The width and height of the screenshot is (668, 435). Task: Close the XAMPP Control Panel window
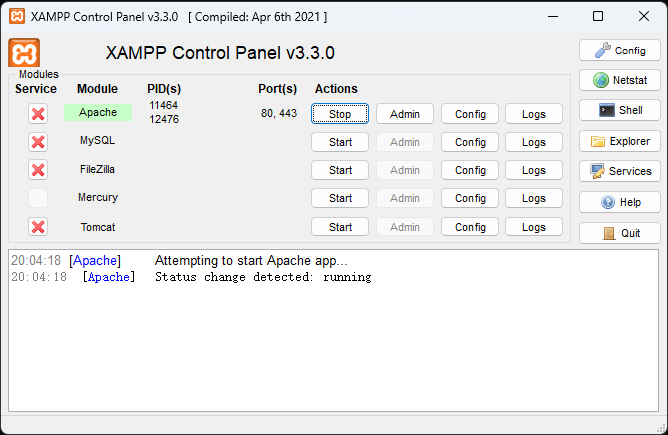[644, 16]
